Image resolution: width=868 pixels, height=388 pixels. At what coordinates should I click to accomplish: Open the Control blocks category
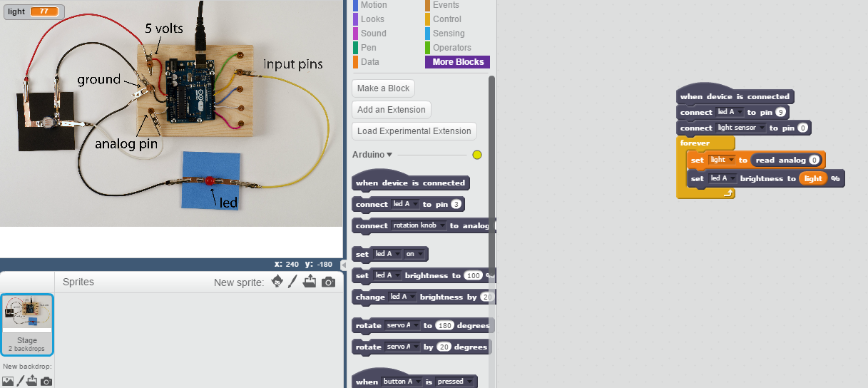[447, 19]
